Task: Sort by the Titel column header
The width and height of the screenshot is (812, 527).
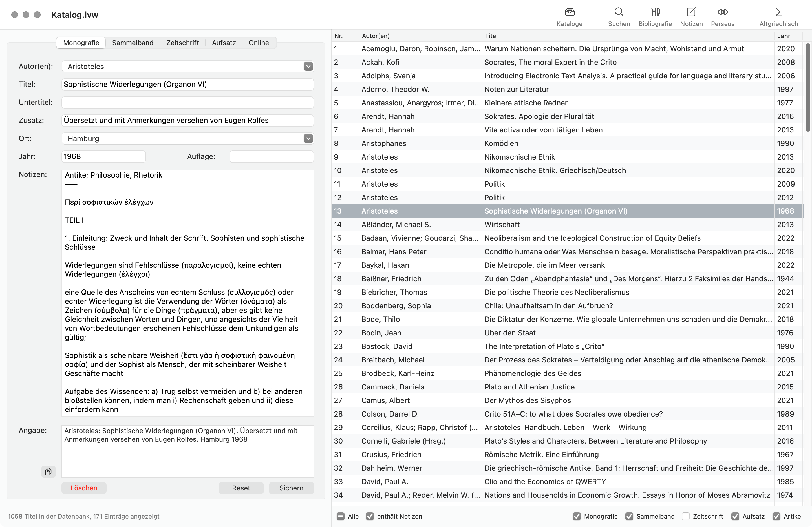Action: point(628,36)
